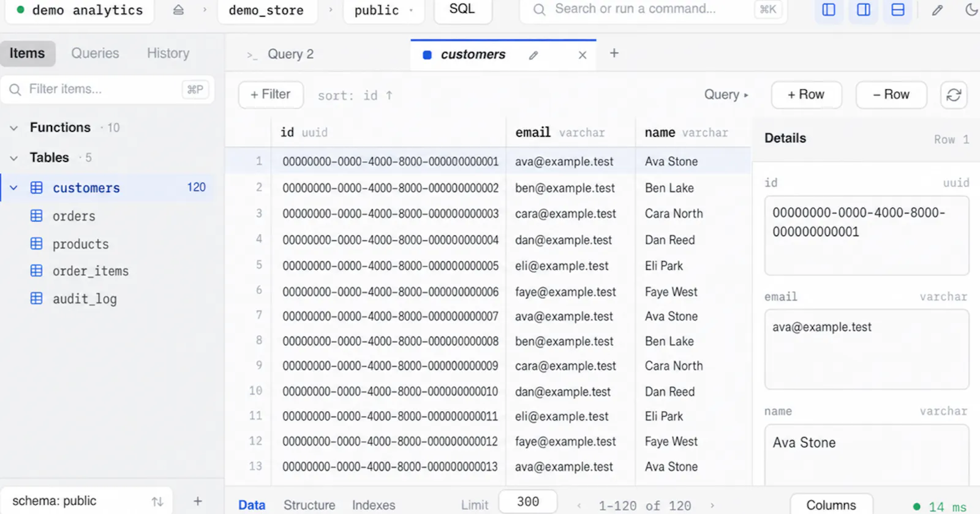Select the Data view tab

pyautogui.click(x=252, y=505)
